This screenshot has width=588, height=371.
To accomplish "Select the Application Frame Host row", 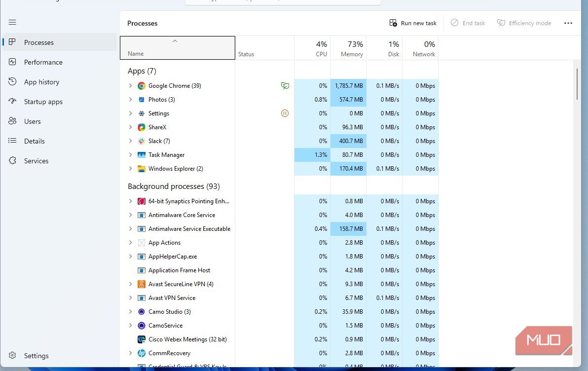I will click(279, 270).
